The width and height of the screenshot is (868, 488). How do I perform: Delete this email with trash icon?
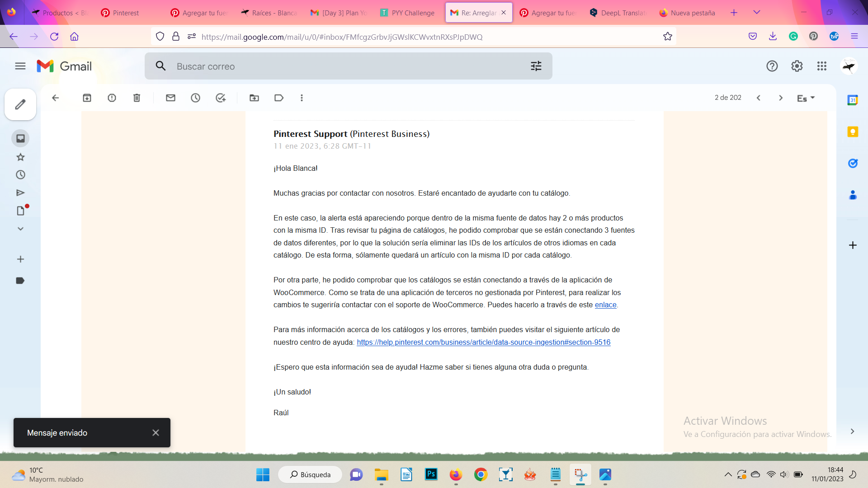pos(137,98)
